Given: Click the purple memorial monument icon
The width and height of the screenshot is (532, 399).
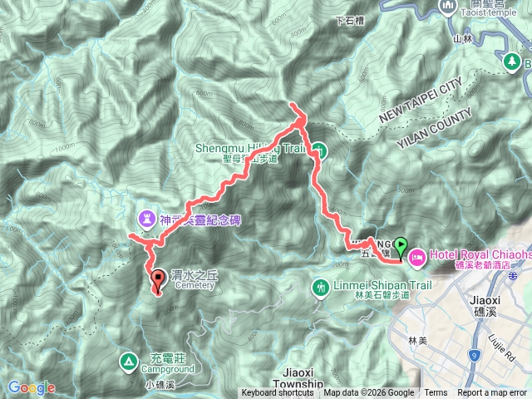Looking at the screenshot, I should pos(147,219).
